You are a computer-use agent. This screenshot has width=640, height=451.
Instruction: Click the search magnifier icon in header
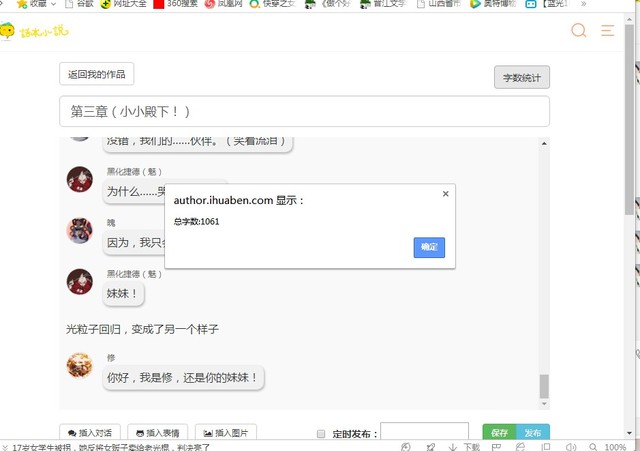[578, 31]
